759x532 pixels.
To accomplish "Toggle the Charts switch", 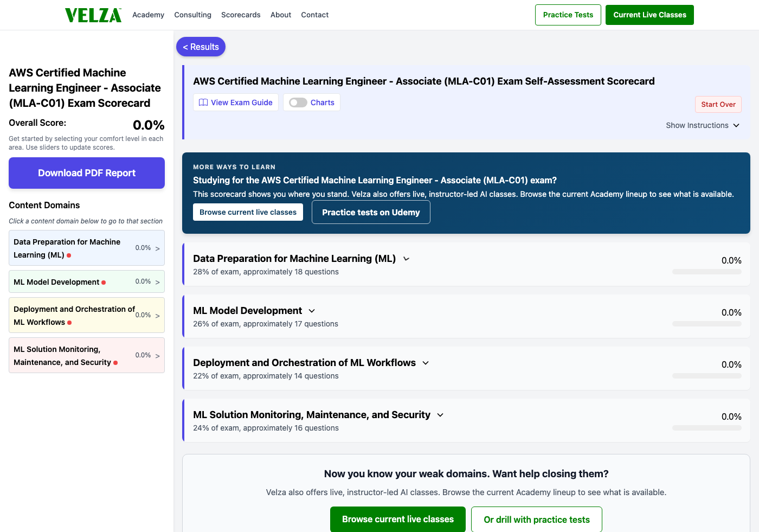I will [x=298, y=102].
